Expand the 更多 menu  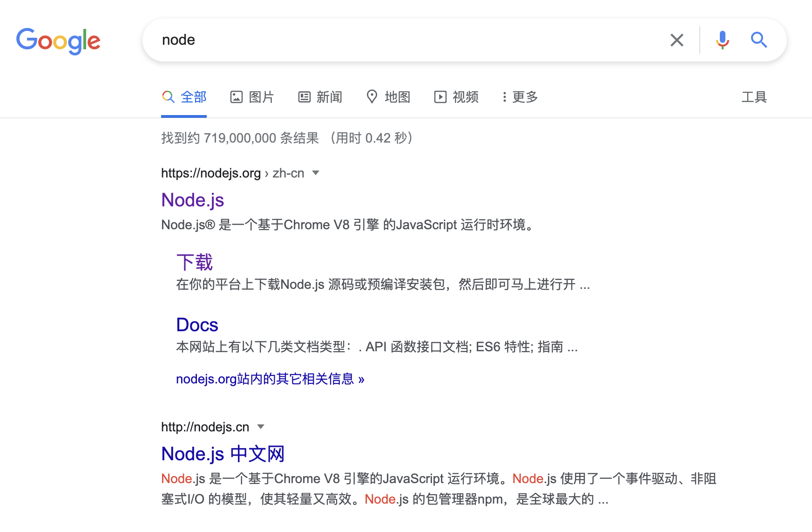pyautogui.click(x=520, y=97)
